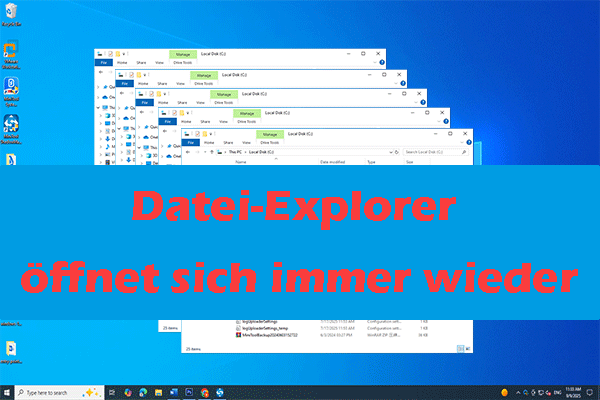Select the 3D Objects icon in the rearmost window's tree
Screen dimensions: 600x400
(108, 116)
